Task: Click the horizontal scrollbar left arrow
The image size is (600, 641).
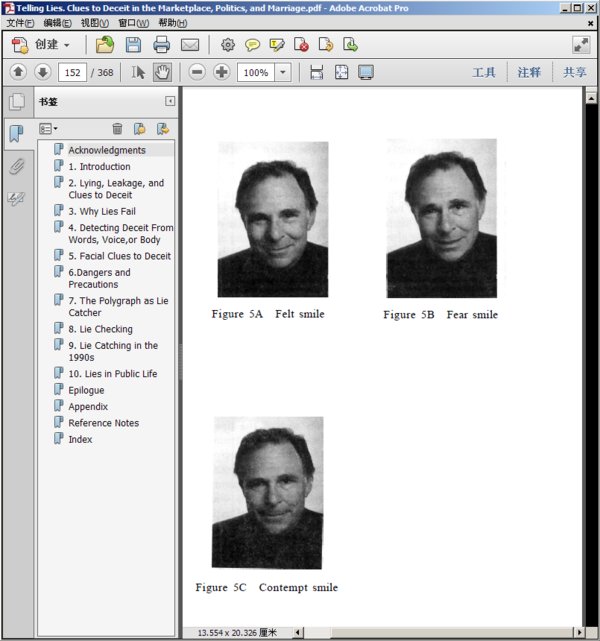Action: (298, 632)
